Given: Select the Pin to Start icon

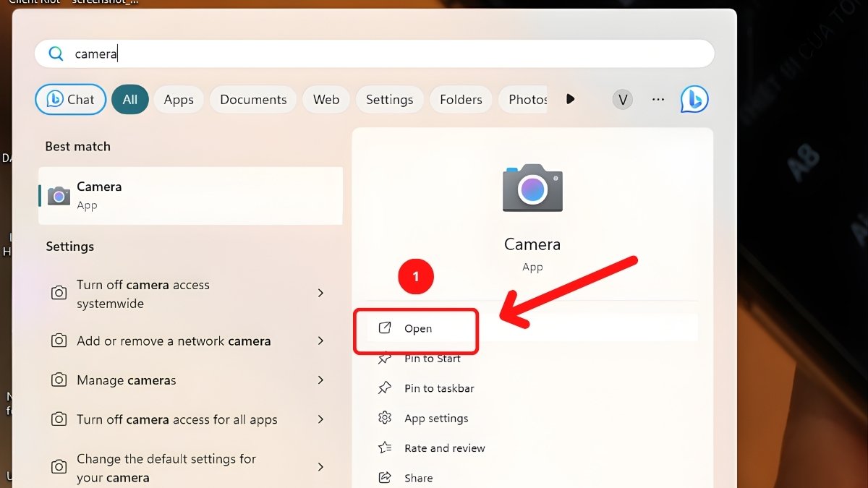Looking at the screenshot, I should 385,358.
